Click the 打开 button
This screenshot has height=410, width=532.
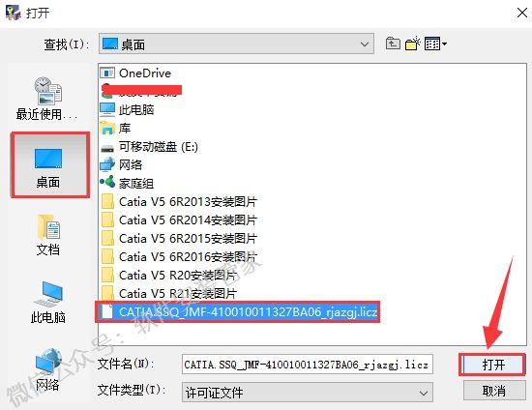[x=492, y=365]
